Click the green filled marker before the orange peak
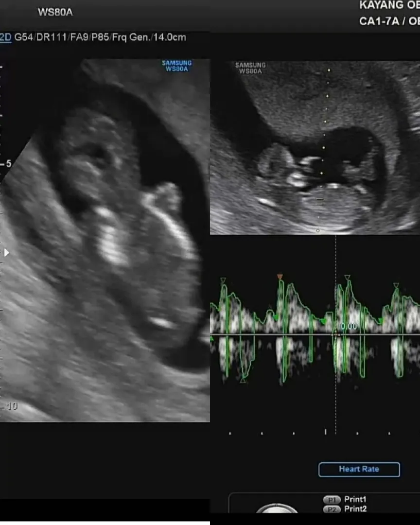 click(276, 317)
